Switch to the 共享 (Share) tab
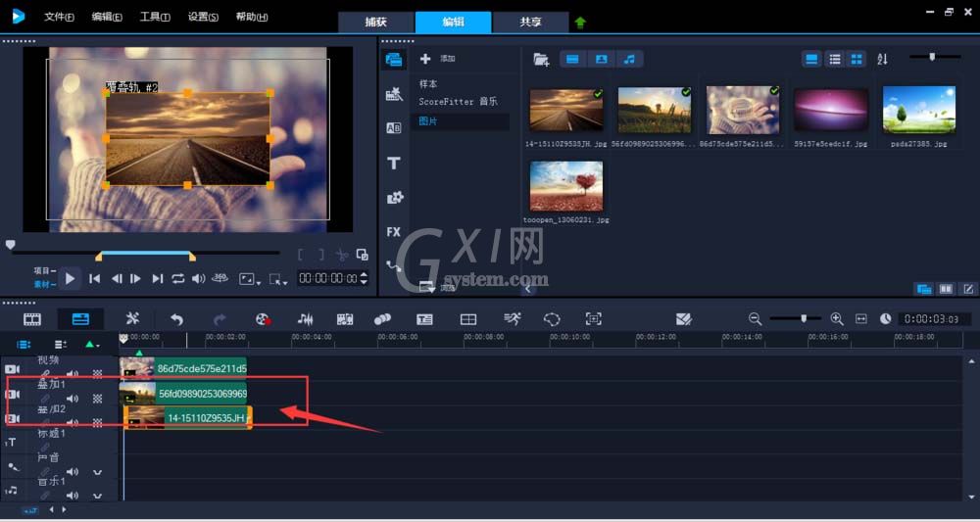Screen dimensions: 980x522 (530, 22)
